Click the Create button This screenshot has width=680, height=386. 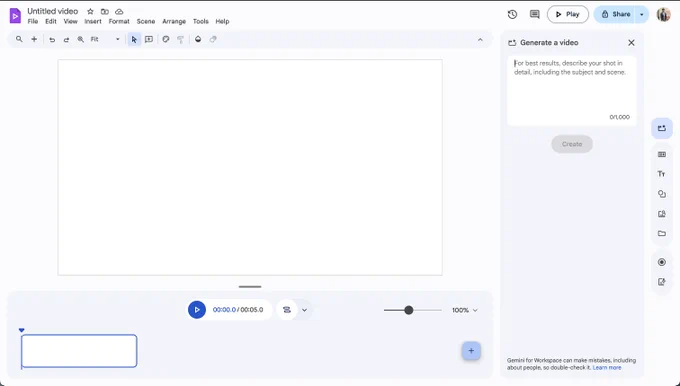[572, 144]
